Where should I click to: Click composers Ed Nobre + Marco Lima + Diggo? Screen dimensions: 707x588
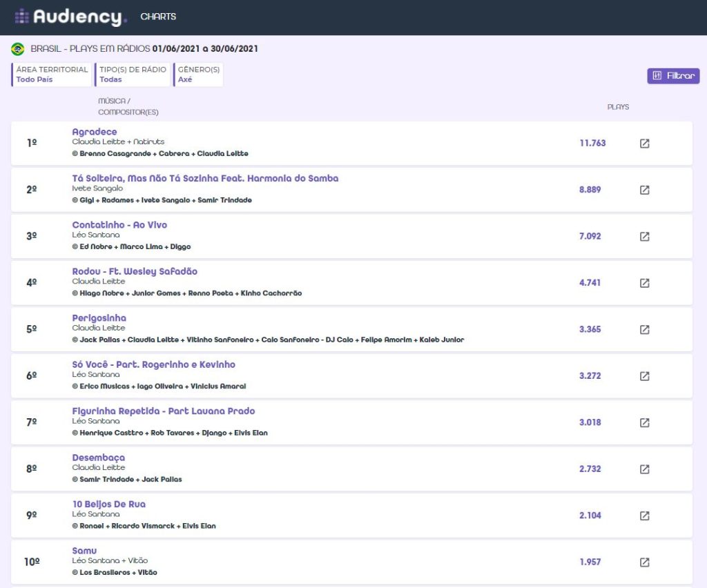click(x=131, y=246)
